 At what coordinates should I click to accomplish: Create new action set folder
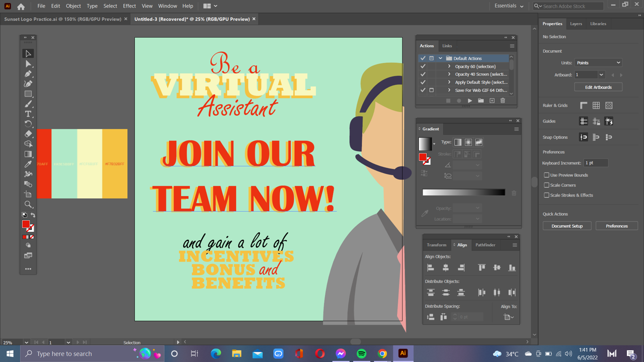[481, 101]
